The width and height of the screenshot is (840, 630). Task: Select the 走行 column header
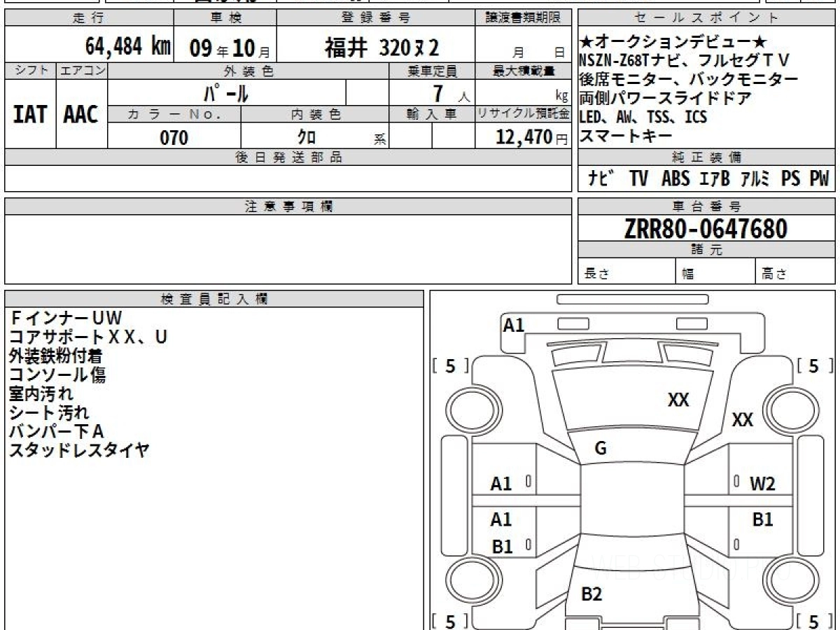(89, 17)
